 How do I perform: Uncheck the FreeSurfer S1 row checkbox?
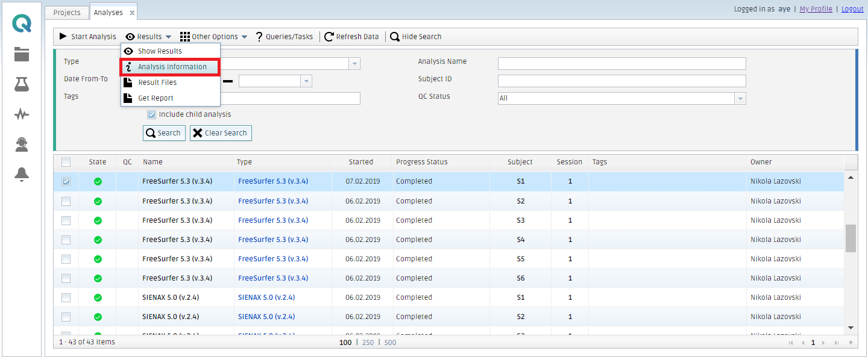click(x=66, y=181)
